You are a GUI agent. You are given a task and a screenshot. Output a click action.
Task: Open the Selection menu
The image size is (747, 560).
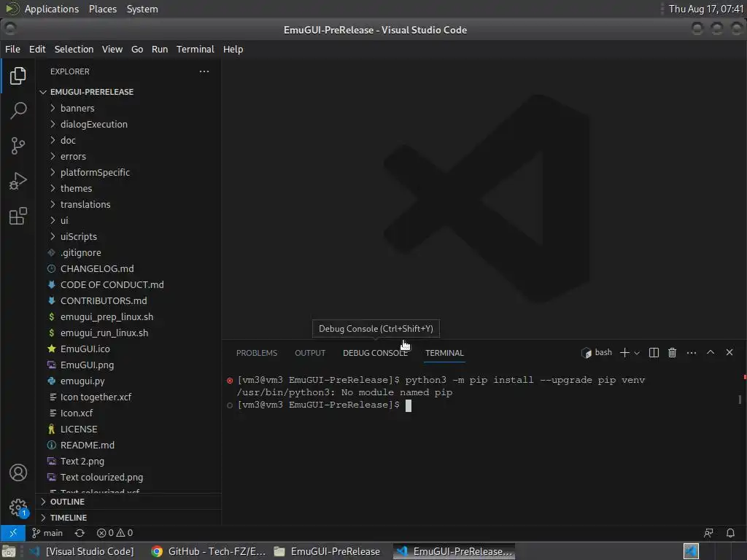74,49
